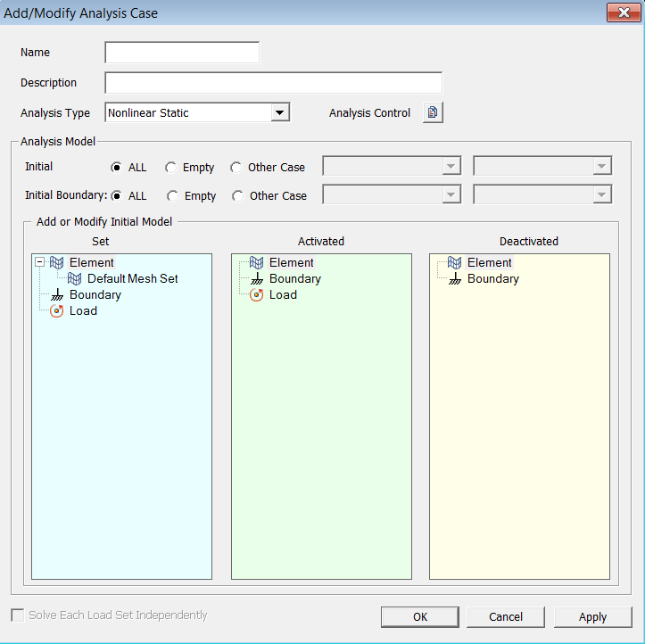Click the OK button
This screenshot has height=644, width=645.
pyautogui.click(x=419, y=616)
